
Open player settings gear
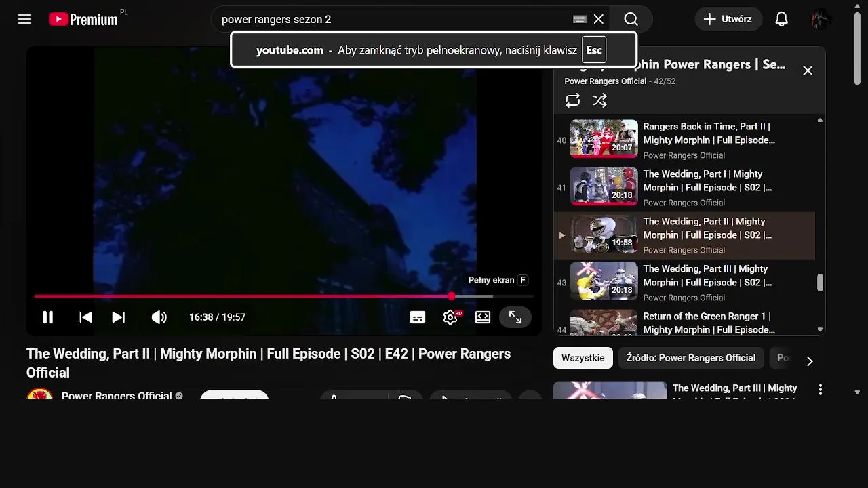pos(450,317)
